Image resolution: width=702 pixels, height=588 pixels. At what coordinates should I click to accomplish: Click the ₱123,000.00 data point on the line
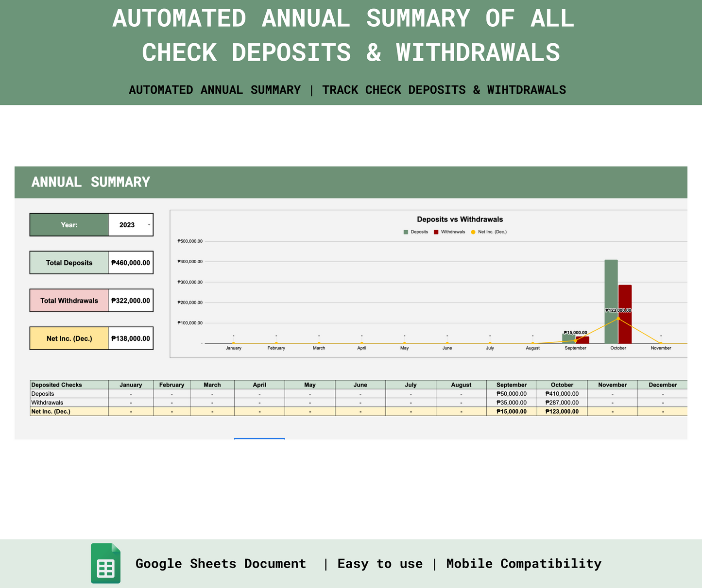pos(618,319)
